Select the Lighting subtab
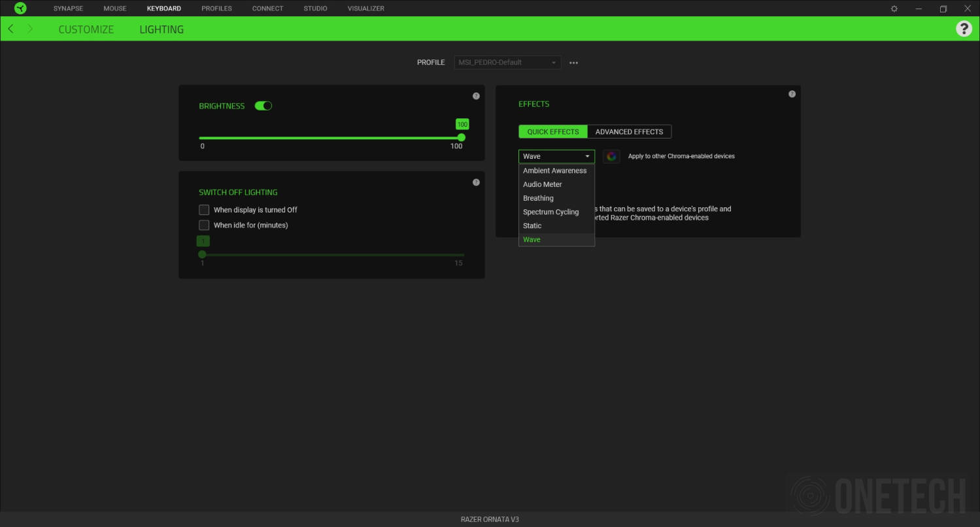 click(x=161, y=29)
